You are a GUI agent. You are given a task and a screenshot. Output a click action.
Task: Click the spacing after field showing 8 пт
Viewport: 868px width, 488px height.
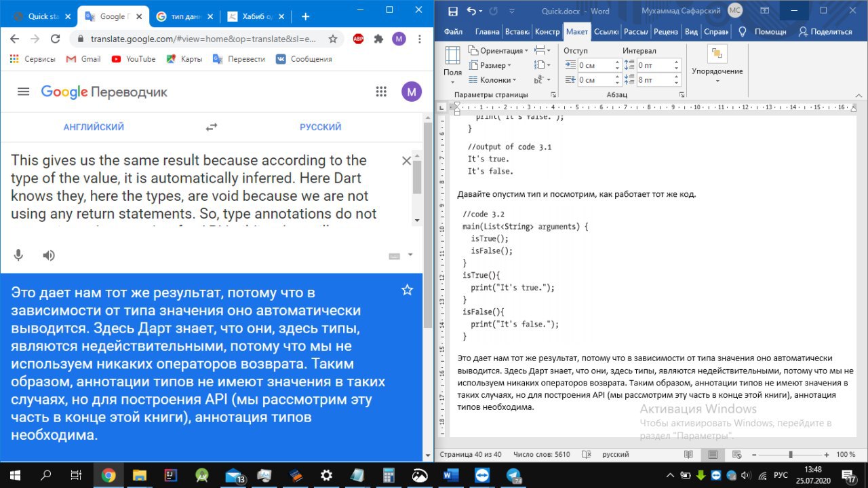[x=653, y=80]
